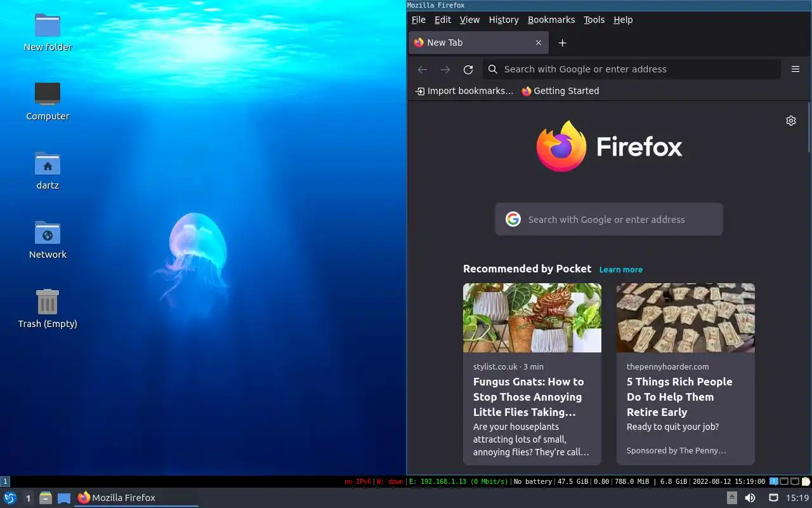Viewport: 812px width, 508px height.
Task: Select the dartz home folder icon
Action: coord(48,171)
